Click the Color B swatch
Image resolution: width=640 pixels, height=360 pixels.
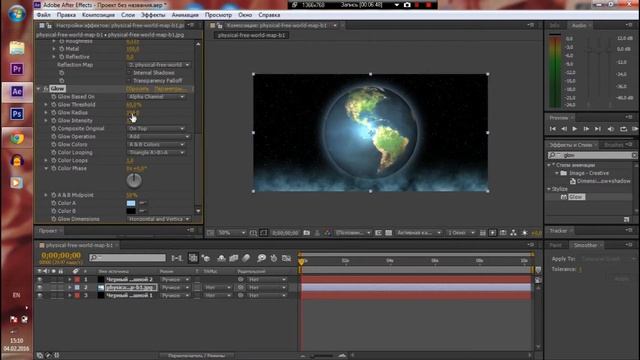coord(131,211)
